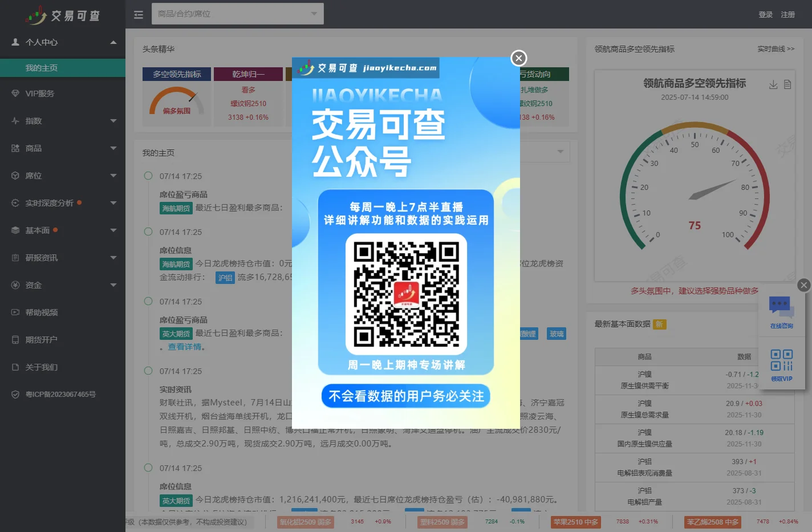Toggle the sidebar hamburger menu

(x=139, y=14)
